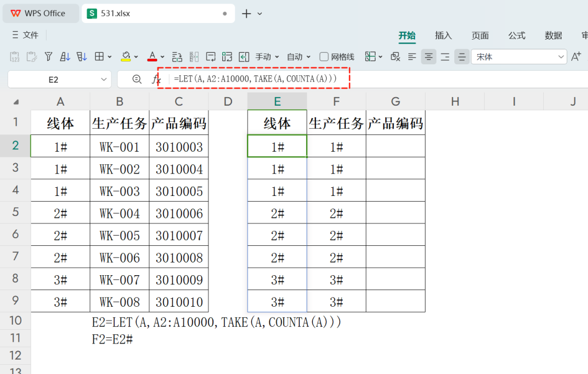Select the column G header
The image size is (588, 374).
click(396, 102)
